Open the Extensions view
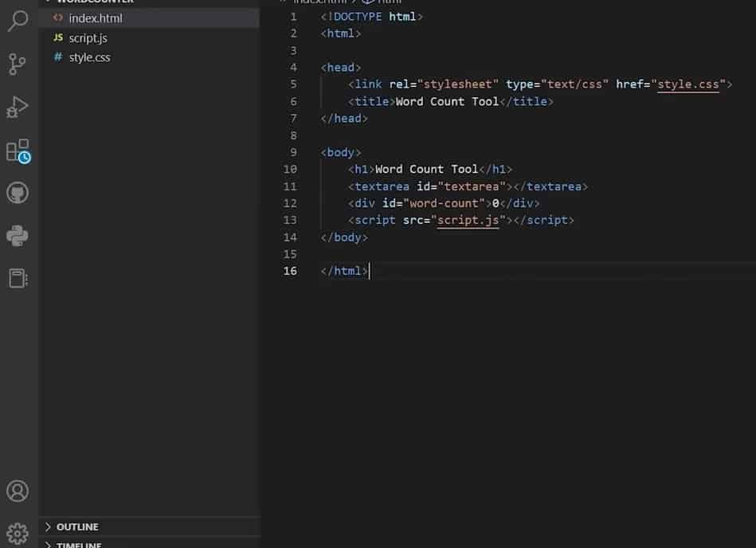 pos(18,151)
